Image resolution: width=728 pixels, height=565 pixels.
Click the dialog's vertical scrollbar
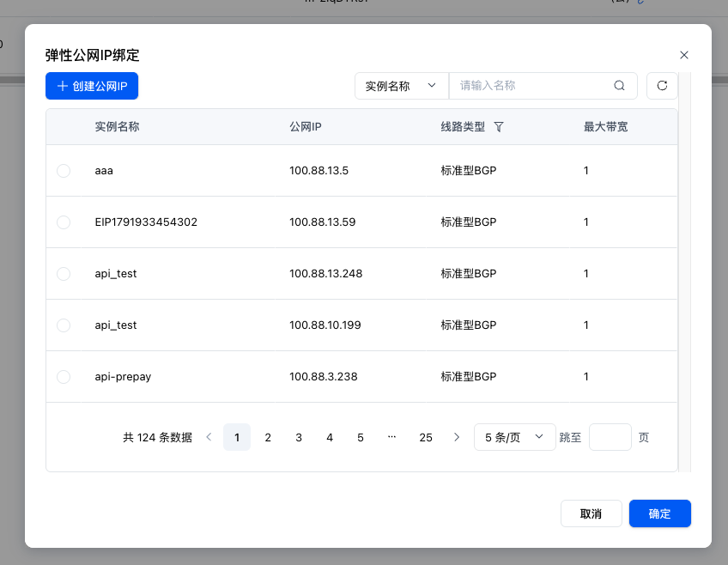(685, 272)
